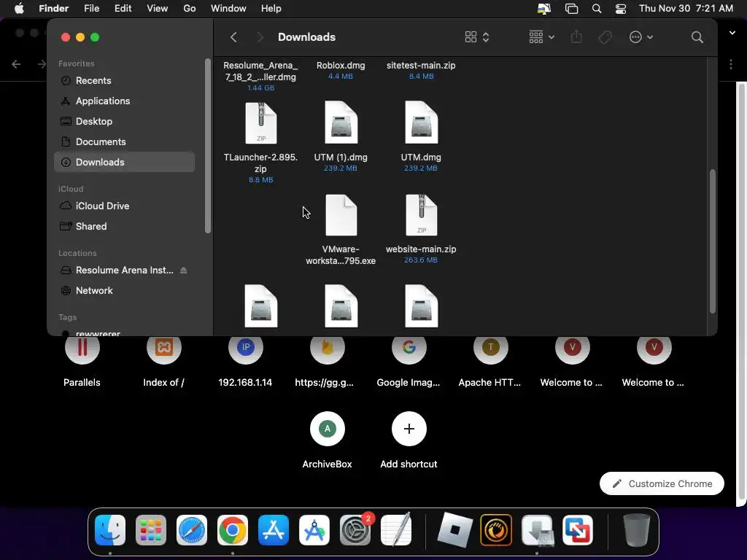Open App Store from the Dock
This screenshot has width=747, height=560.
point(274,530)
